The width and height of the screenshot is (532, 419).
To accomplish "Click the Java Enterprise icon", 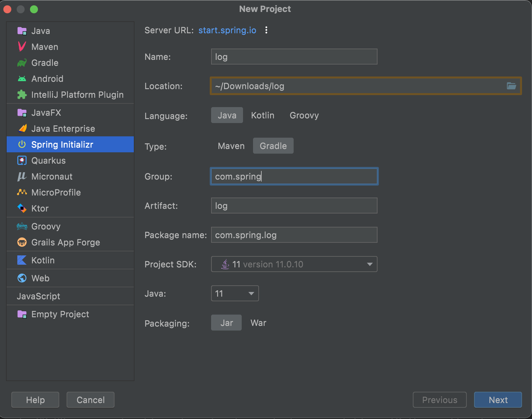I will pyautogui.click(x=22, y=129).
